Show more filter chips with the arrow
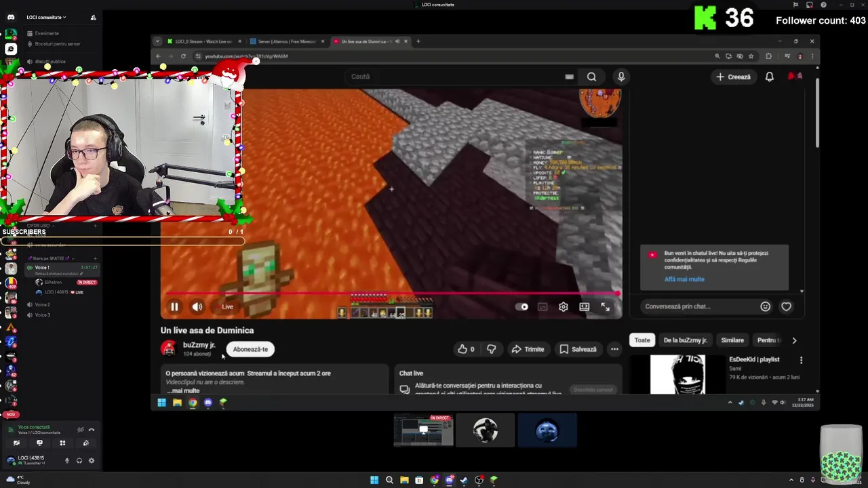The width and height of the screenshot is (868, 488). (x=794, y=340)
